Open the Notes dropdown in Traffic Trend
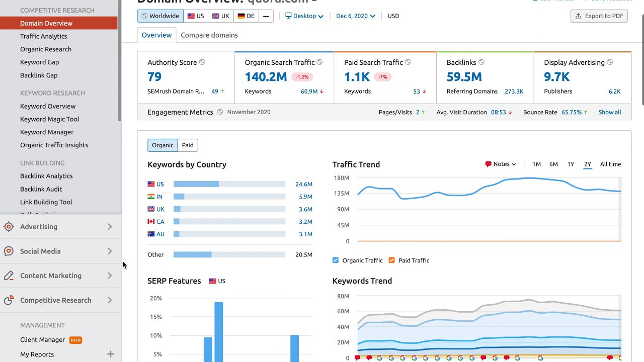The width and height of the screenshot is (644, 362). click(x=501, y=164)
